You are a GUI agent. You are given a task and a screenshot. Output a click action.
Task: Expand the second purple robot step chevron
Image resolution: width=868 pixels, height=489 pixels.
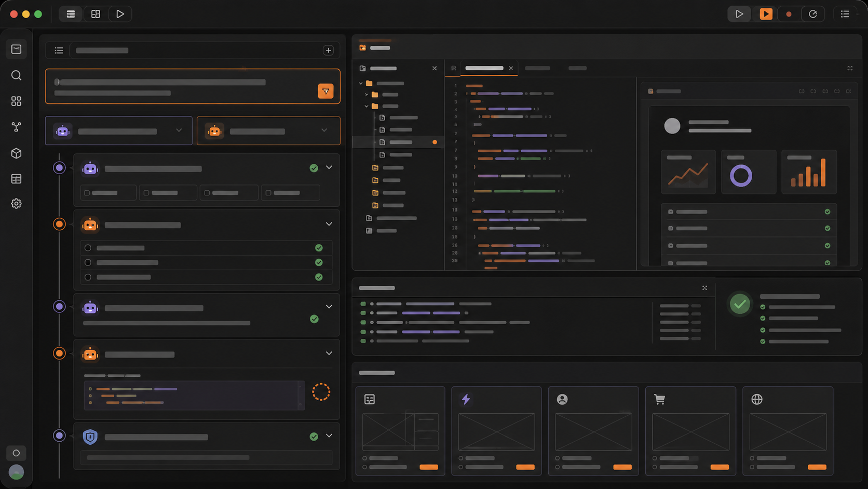tap(329, 307)
